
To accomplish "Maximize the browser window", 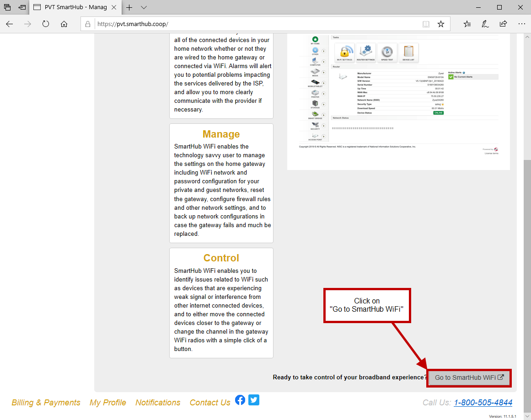I will (x=499, y=7).
